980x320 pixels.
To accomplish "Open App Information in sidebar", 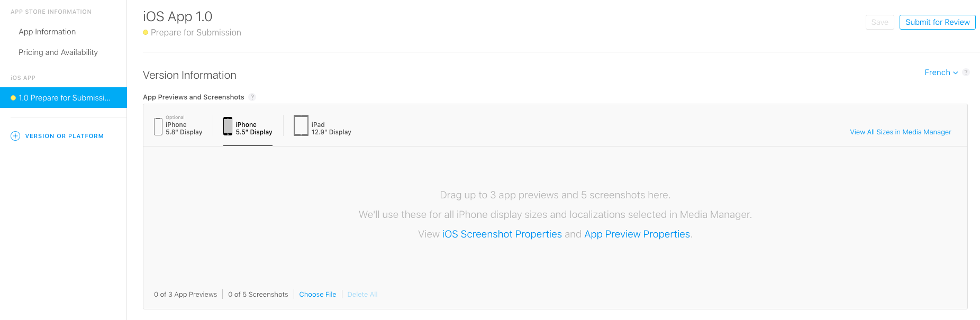I will [47, 32].
